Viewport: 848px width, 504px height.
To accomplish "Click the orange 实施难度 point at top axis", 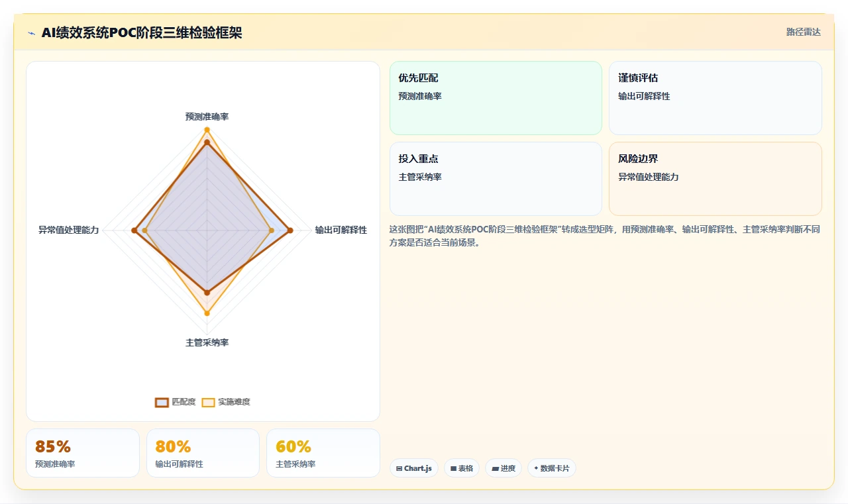I will (207, 129).
